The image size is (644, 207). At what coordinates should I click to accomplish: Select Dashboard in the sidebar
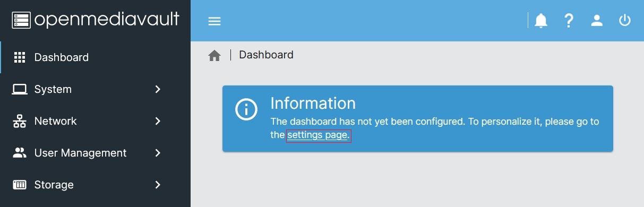click(x=96, y=57)
